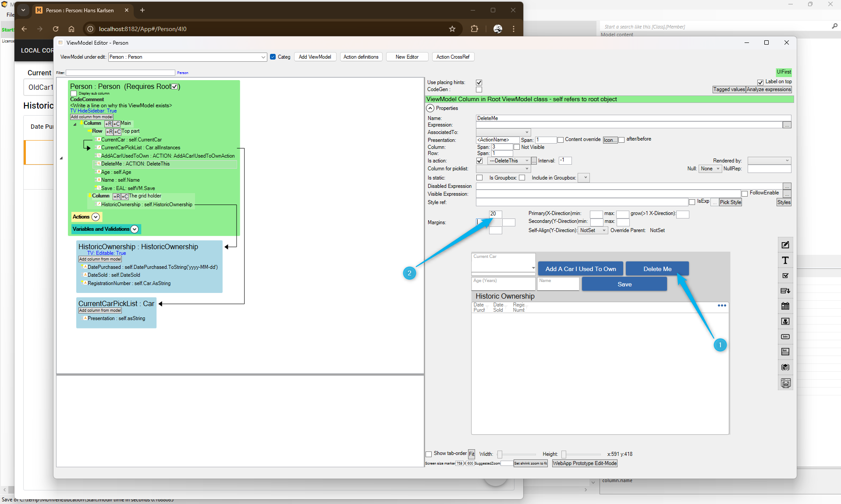The image size is (841, 504).
Task: Open the preview eye window tool
Action: coord(785,384)
